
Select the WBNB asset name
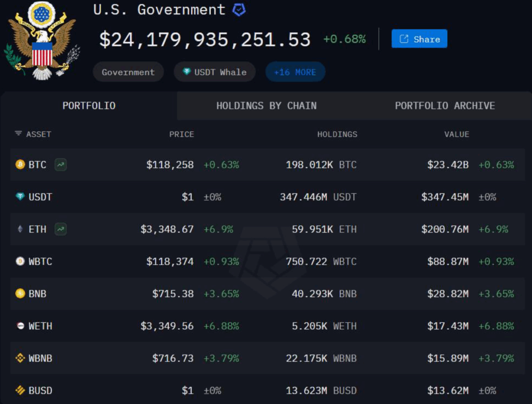(41, 358)
